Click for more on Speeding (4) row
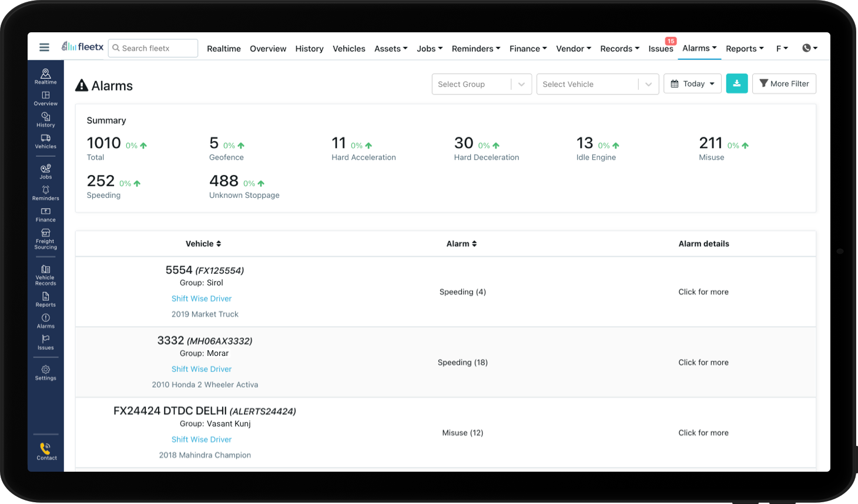 click(x=703, y=292)
